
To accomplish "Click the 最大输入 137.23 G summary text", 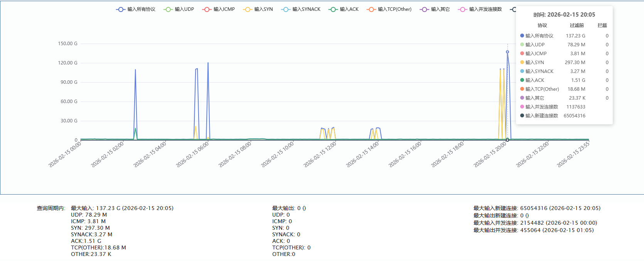I will coord(122,208).
